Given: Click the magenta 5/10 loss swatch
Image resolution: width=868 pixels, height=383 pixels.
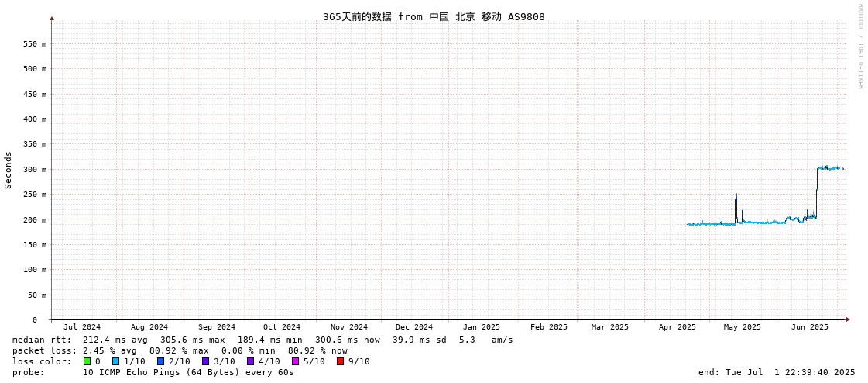Looking at the screenshot, I should [295, 361].
